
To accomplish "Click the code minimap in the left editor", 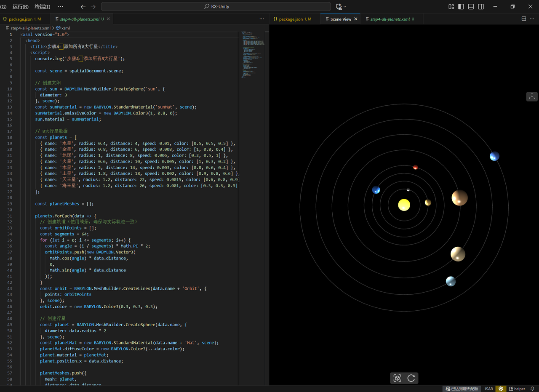I will coord(253,55).
